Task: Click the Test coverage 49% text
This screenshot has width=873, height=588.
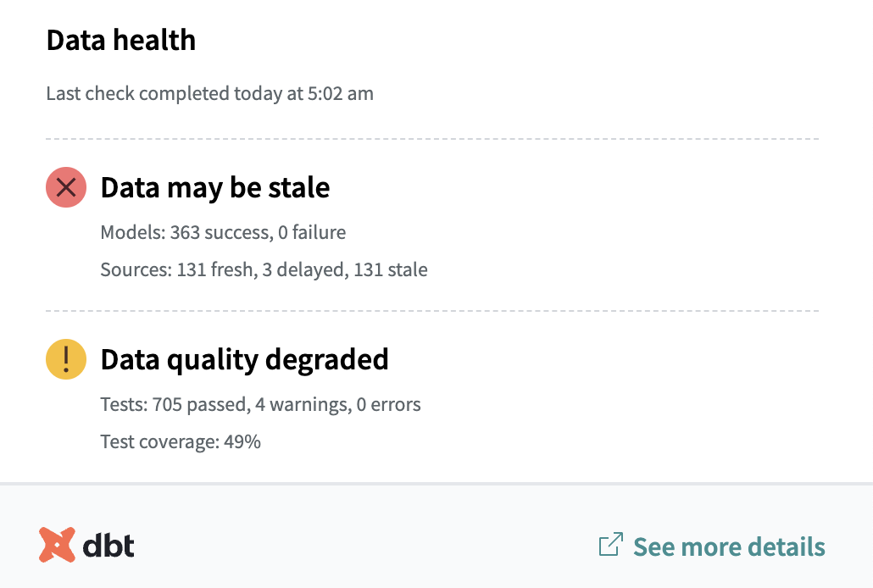Action: pos(180,441)
